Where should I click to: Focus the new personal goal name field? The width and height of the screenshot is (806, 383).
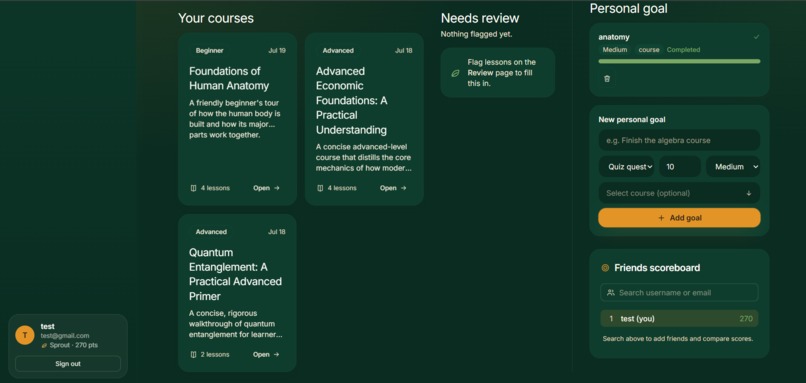click(679, 140)
